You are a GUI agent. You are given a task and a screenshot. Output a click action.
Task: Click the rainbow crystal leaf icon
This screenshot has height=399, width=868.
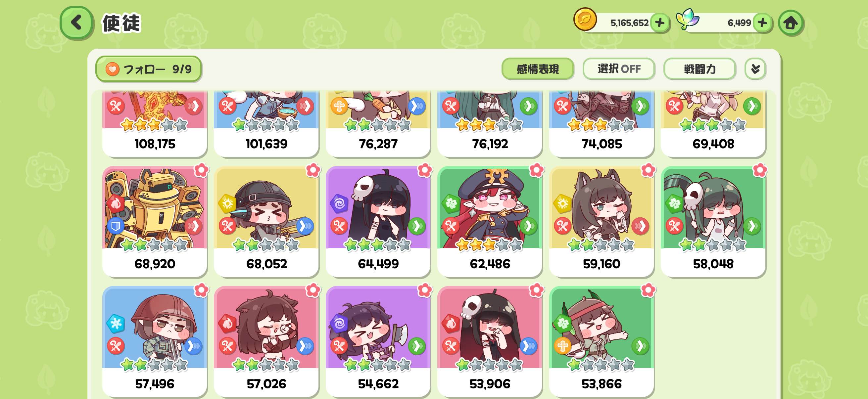click(687, 19)
